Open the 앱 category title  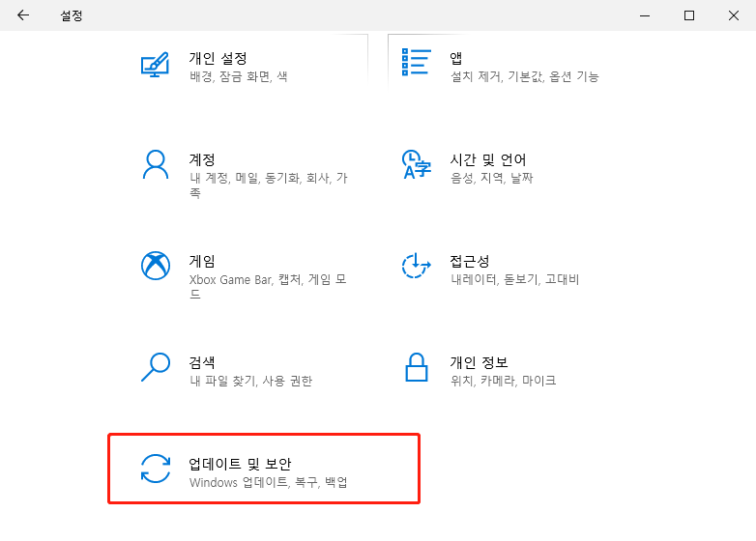(x=456, y=59)
